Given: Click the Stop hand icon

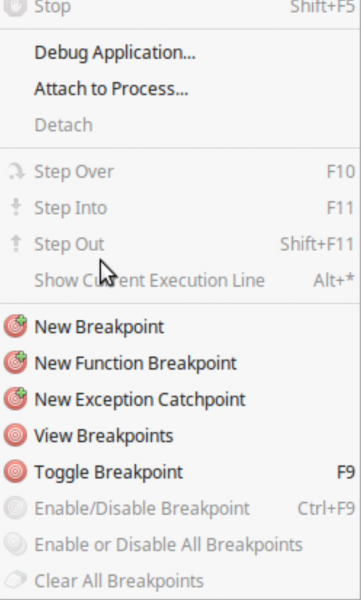Looking at the screenshot, I should pyautogui.click(x=15, y=7).
